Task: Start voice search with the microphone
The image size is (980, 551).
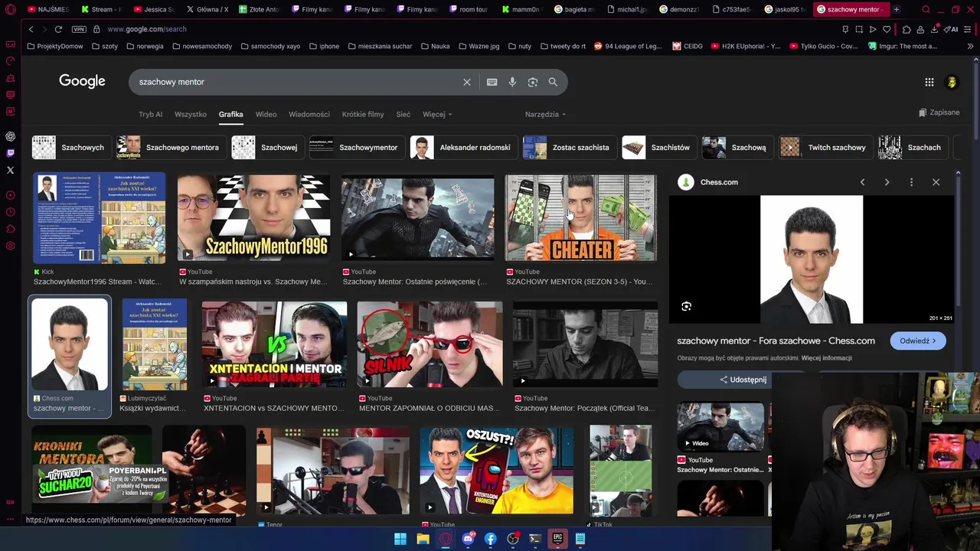Action: 512,82
